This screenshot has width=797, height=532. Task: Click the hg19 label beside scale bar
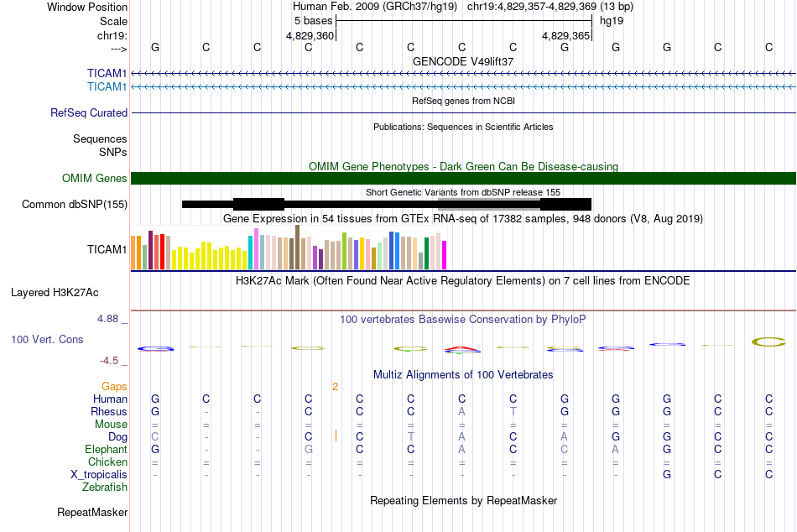612,21
